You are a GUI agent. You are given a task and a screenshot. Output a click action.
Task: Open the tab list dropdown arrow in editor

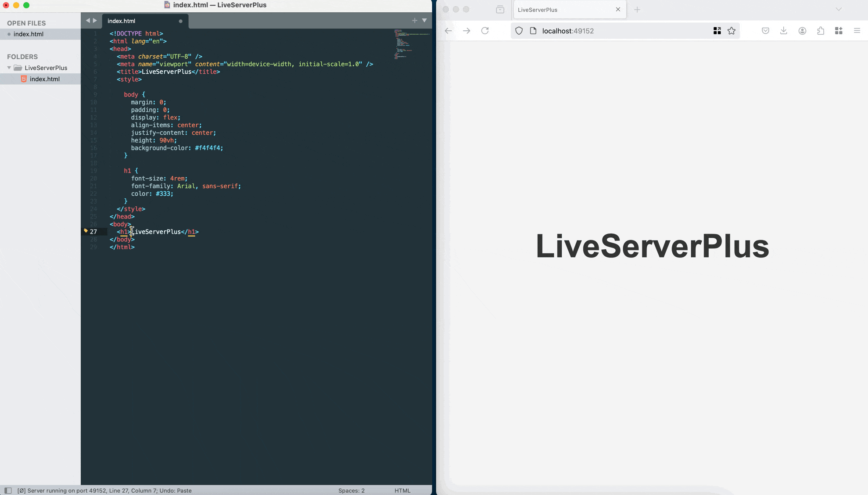click(x=424, y=20)
